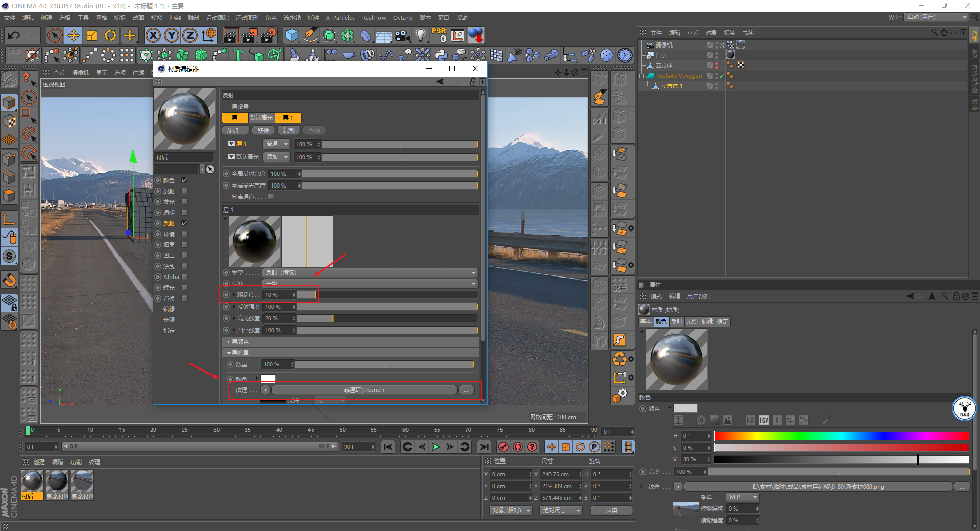980x531 pixels.
Task: Select the Scale tool
Action: tap(92, 35)
